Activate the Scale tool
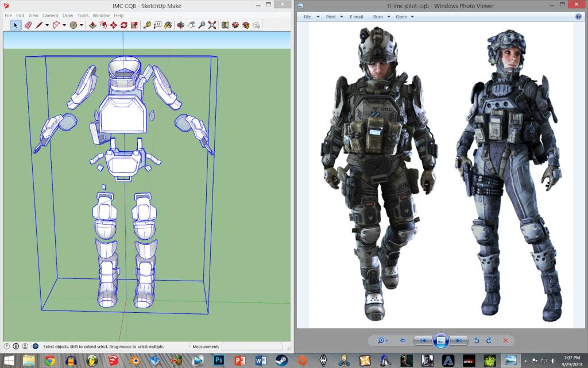This screenshot has height=368, width=588. [134, 25]
